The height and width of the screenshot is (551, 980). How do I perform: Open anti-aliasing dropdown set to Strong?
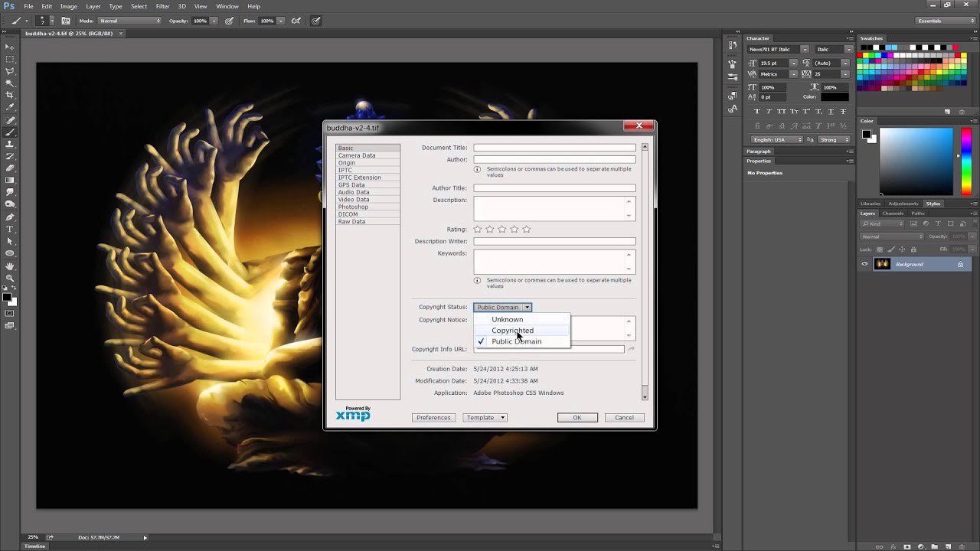coord(835,139)
